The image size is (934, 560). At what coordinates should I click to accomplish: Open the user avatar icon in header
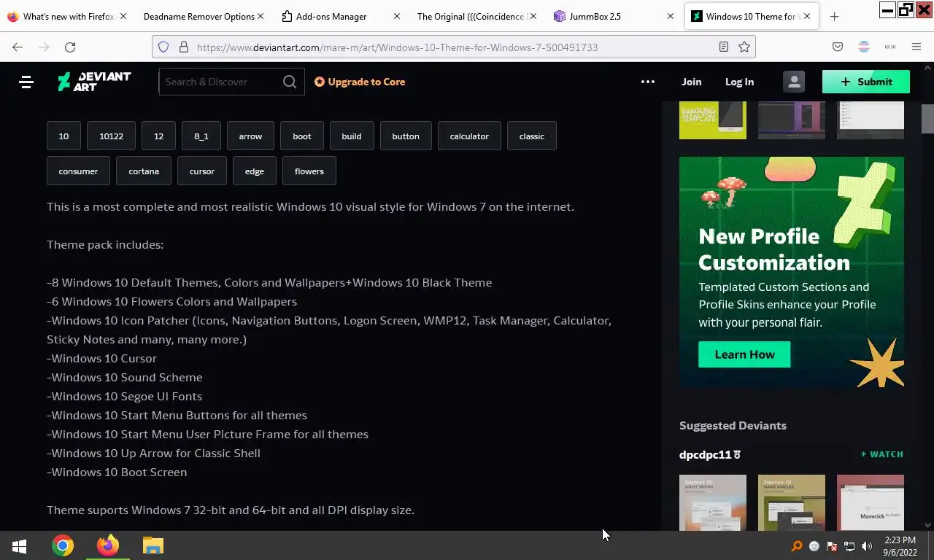click(794, 82)
